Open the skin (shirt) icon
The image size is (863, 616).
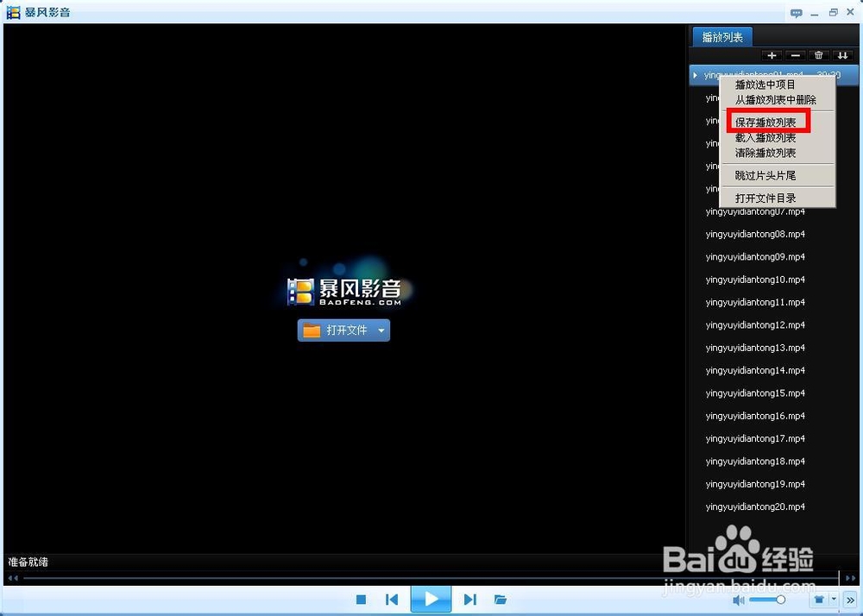pyautogui.click(x=820, y=600)
